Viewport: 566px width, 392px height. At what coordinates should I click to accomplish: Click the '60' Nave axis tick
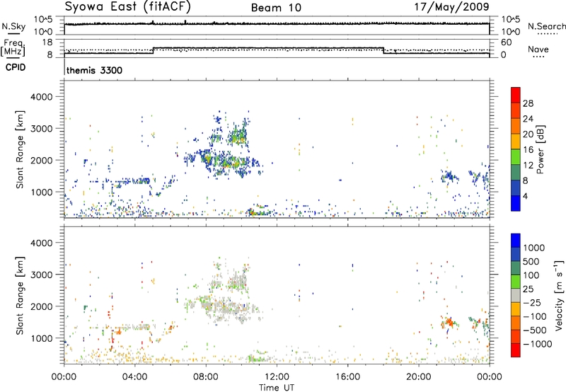click(x=507, y=42)
